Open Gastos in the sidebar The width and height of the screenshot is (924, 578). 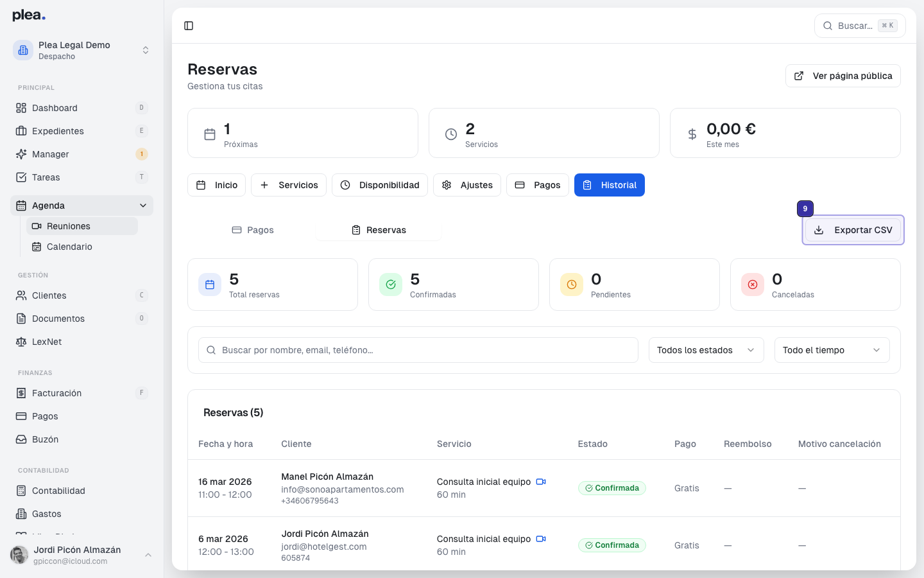81,514
